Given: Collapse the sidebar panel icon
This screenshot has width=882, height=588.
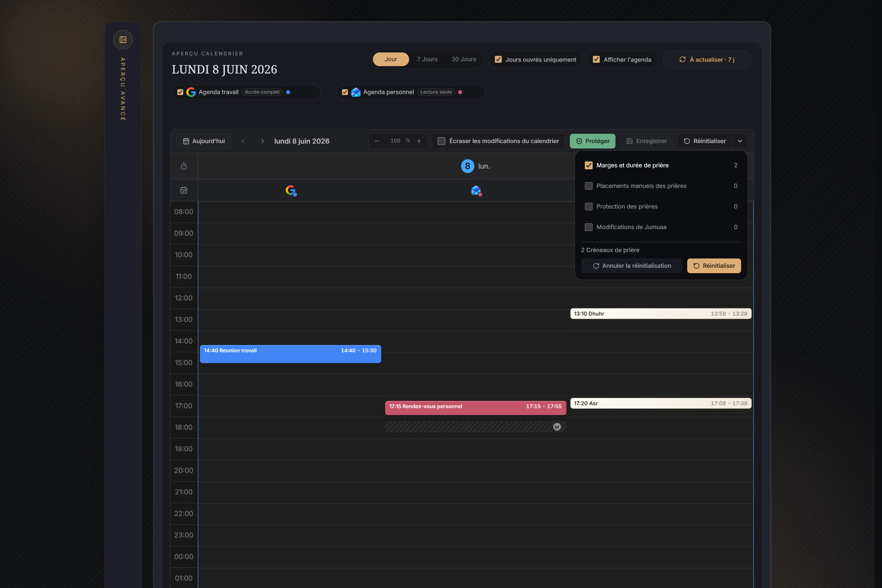Looking at the screenshot, I should 123,40.
